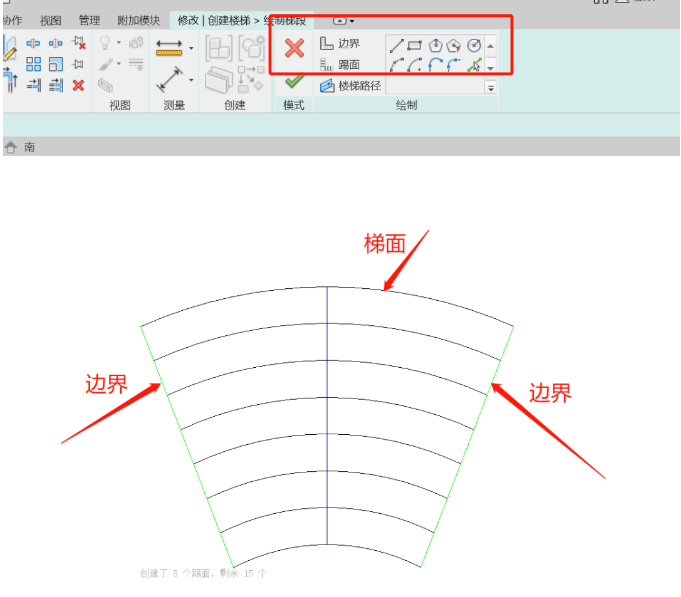This screenshot has width=681, height=597.
Task: Click the Array tool icon
Action: tap(33, 64)
